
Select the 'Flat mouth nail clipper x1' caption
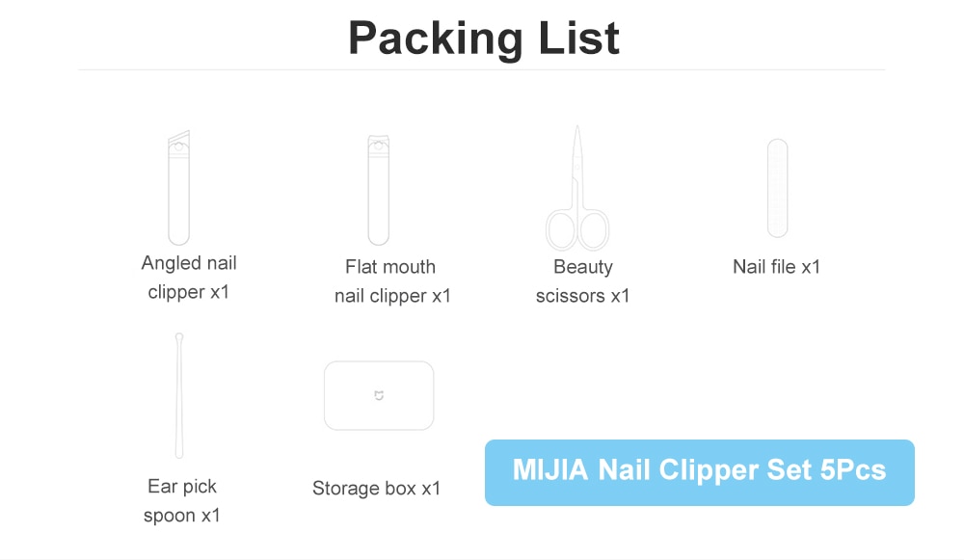point(392,281)
